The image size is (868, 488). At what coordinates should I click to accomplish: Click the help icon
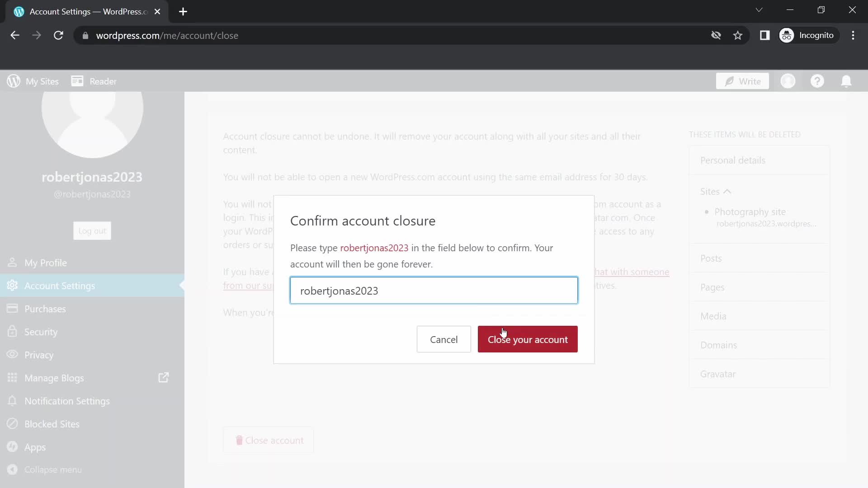[817, 81]
